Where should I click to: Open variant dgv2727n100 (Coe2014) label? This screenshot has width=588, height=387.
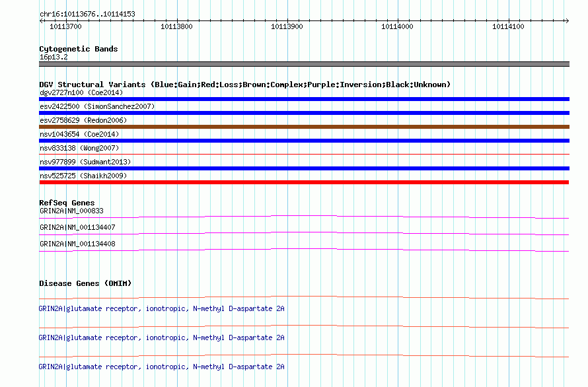[81, 92]
